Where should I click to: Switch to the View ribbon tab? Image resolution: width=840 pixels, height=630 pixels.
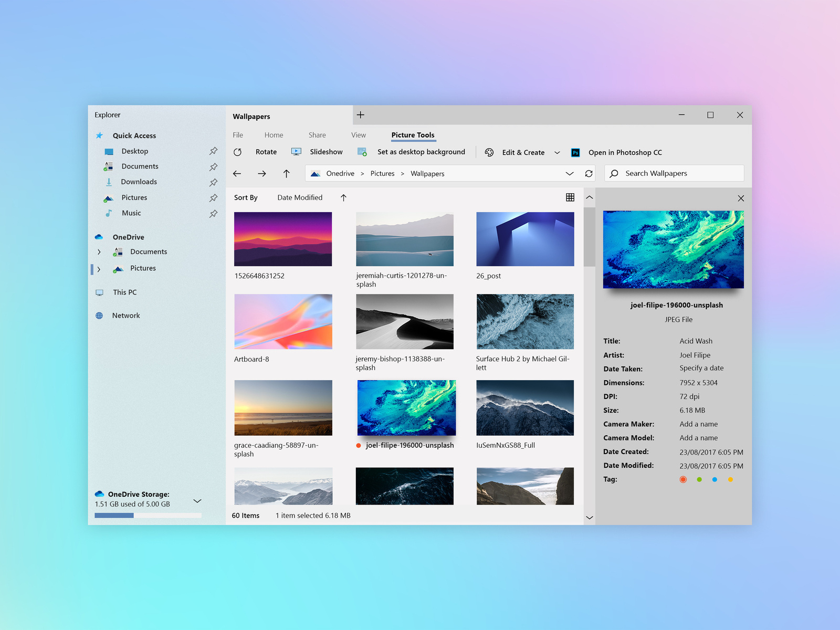358,135
